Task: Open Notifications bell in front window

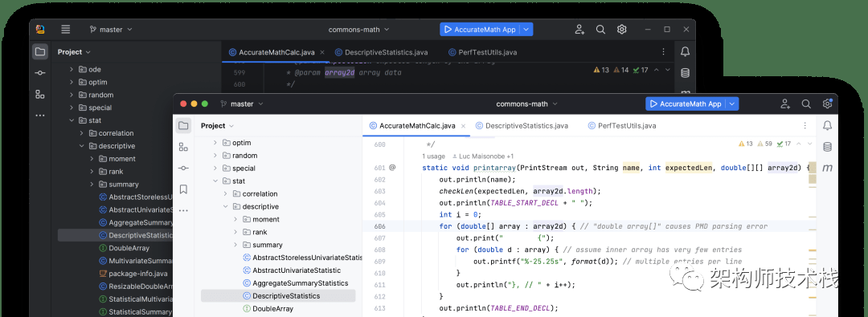Action: 827,125
